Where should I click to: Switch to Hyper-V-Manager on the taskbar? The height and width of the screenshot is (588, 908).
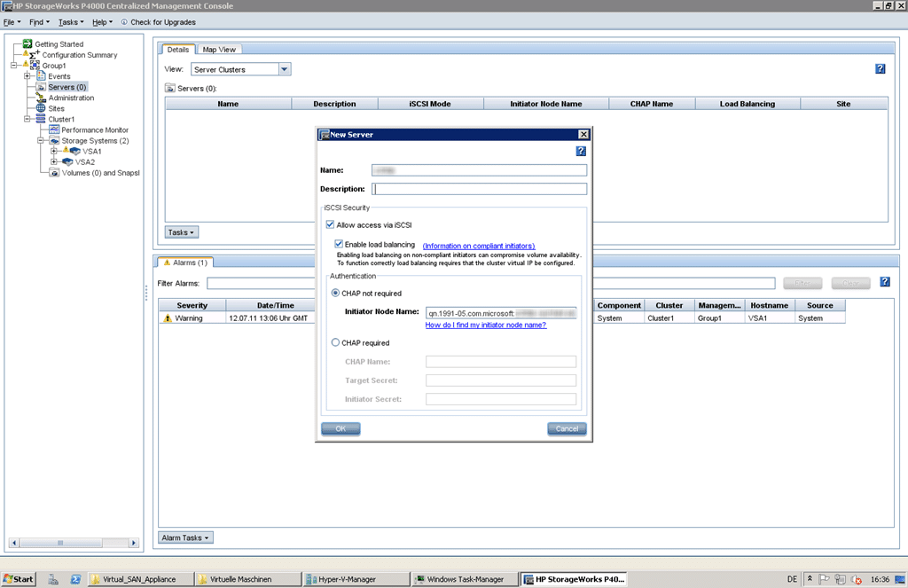(355, 579)
